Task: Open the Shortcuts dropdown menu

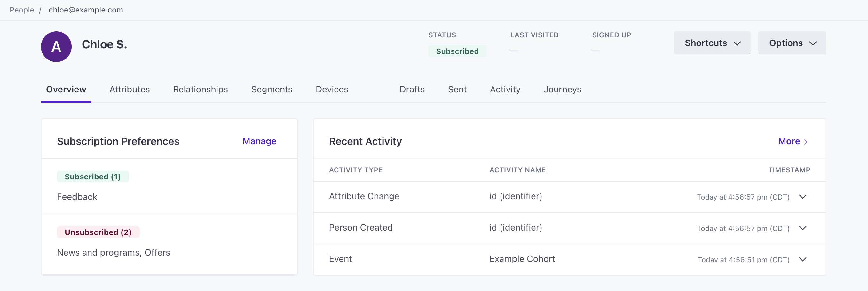Action: point(712,43)
